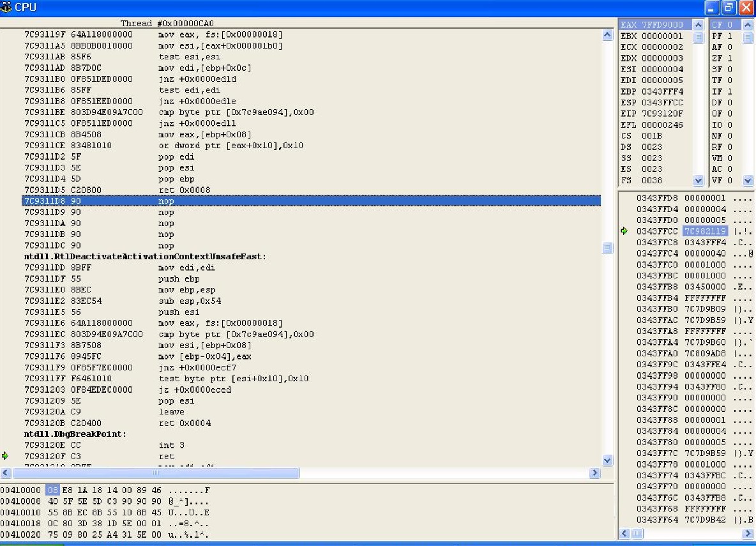Click the CPU window icon in title bar
The width and height of the screenshot is (756, 546).
(x=7, y=8)
